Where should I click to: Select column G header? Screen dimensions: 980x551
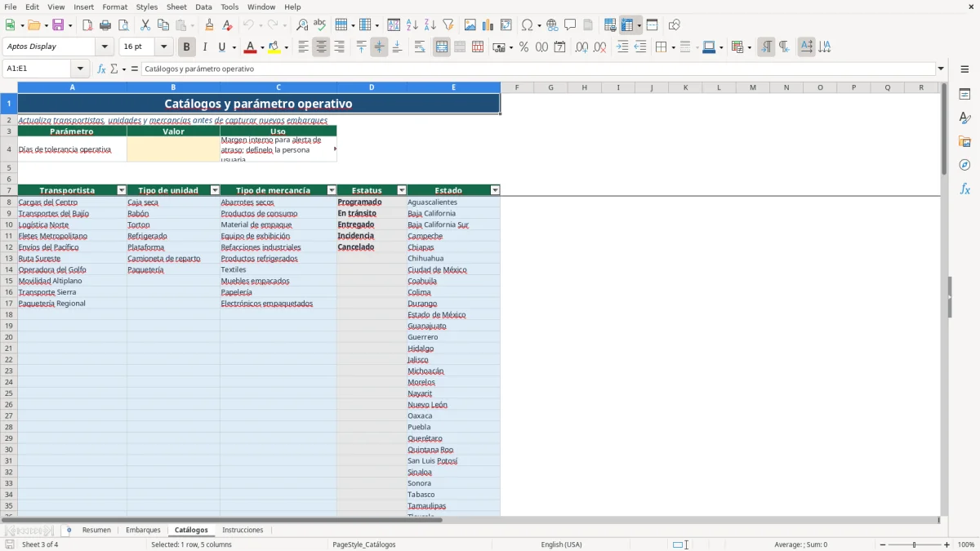click(x=551, y=87)
